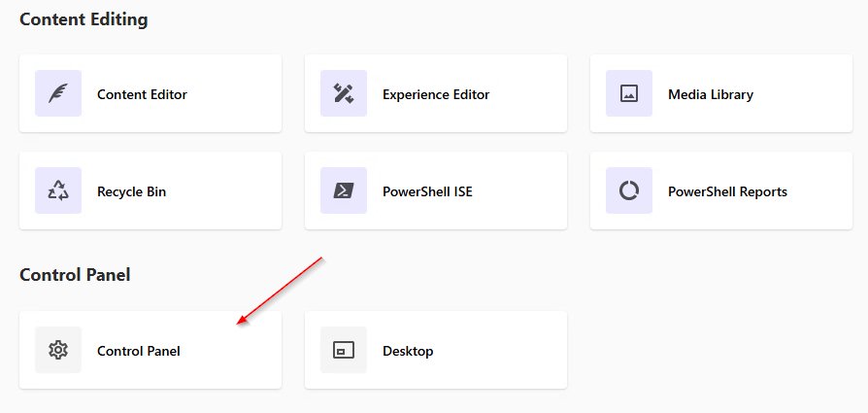
Task: Click the PowerShell ISE console icon
Action: coord(344,191)
